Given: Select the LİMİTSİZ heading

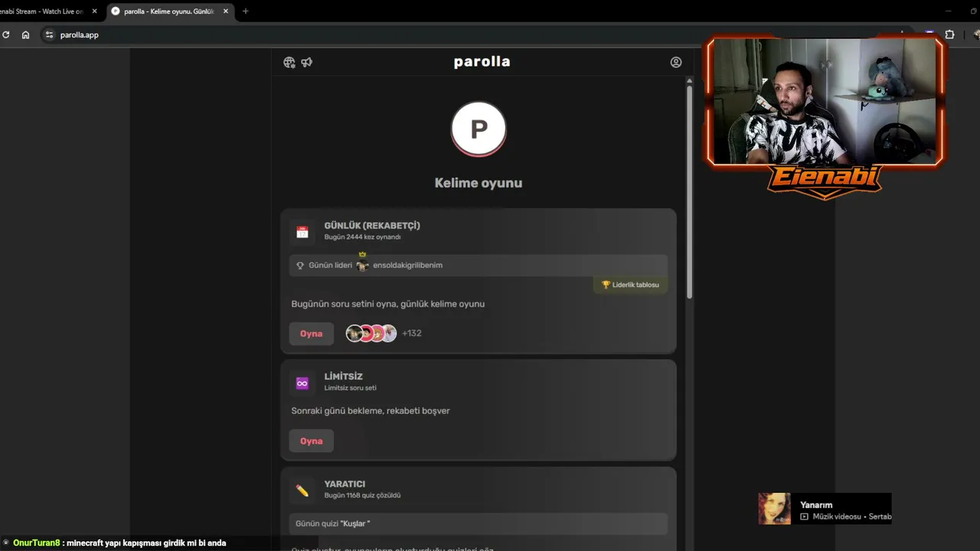Looking at the screenshot, I should pos(343,377).
